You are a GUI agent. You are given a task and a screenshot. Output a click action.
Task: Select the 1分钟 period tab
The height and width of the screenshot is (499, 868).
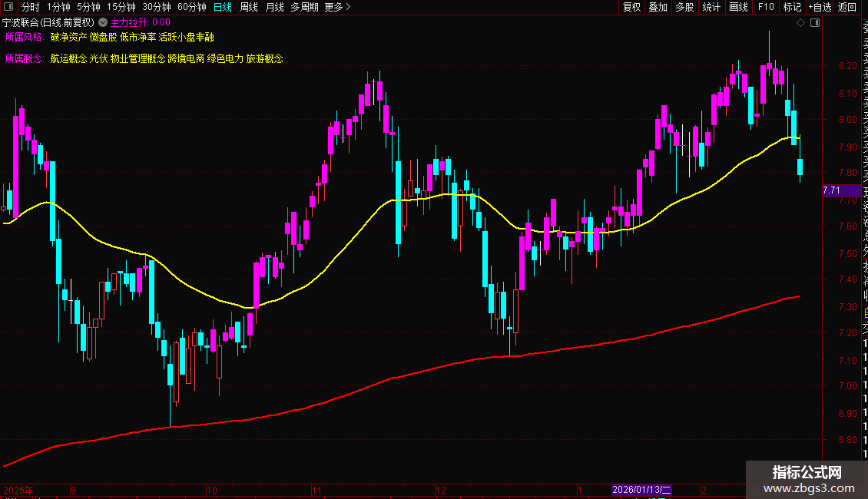pyautogui.click(x=58, y=7)
